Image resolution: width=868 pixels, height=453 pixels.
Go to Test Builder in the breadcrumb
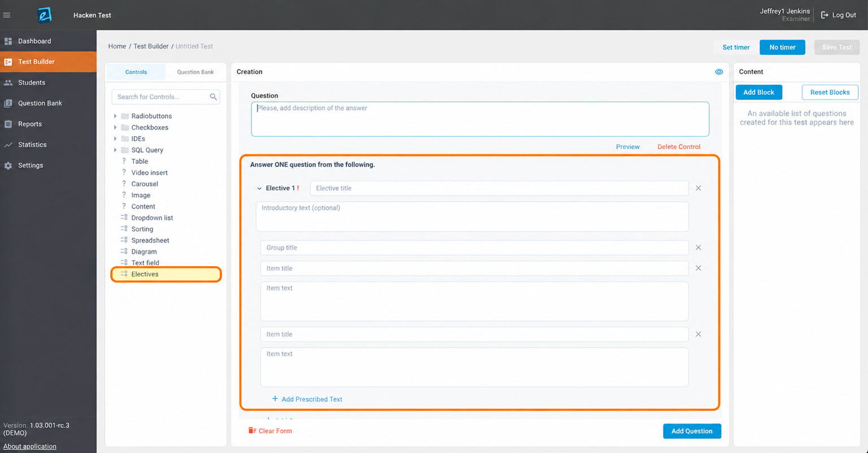[x=151, y=46]
